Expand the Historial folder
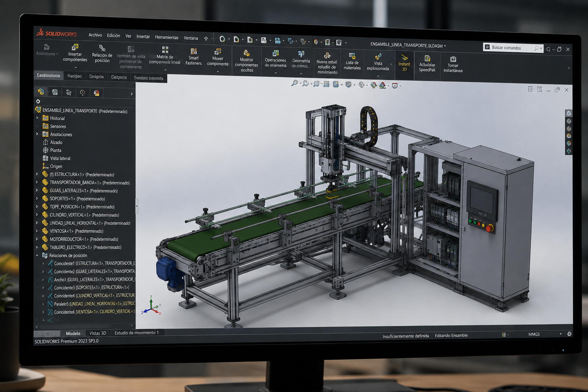Viewport: 588px width, 392px height. pyautogui.click(x=37, y=118)
